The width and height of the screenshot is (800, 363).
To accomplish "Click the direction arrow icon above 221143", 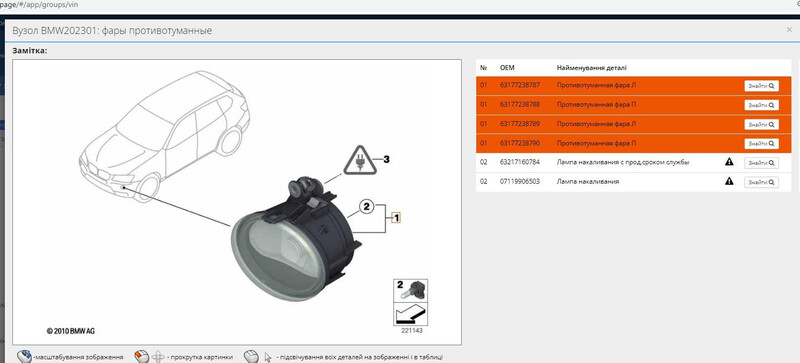I will (x=410, y=314).
